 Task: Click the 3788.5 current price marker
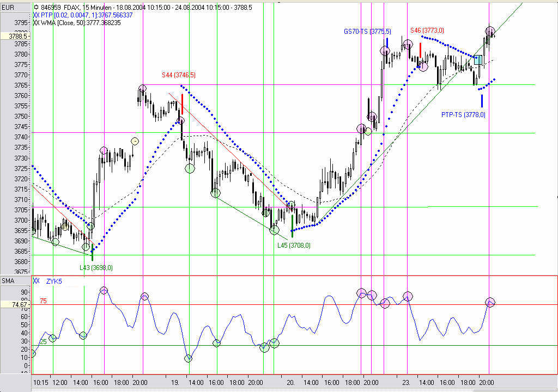(x=15, y=36)
